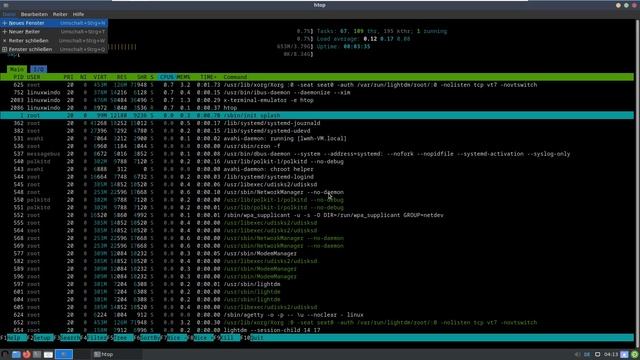The height and width of the screenshot is (360, 640).
Task: Select highlighted /sbin/init splash row
Action: pyautogui.click(x=317, y=116)
